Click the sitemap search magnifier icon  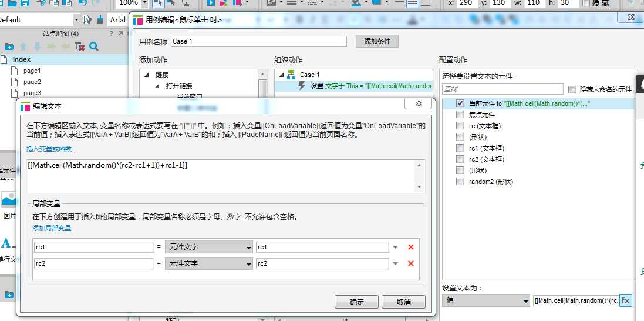[94, 46]
